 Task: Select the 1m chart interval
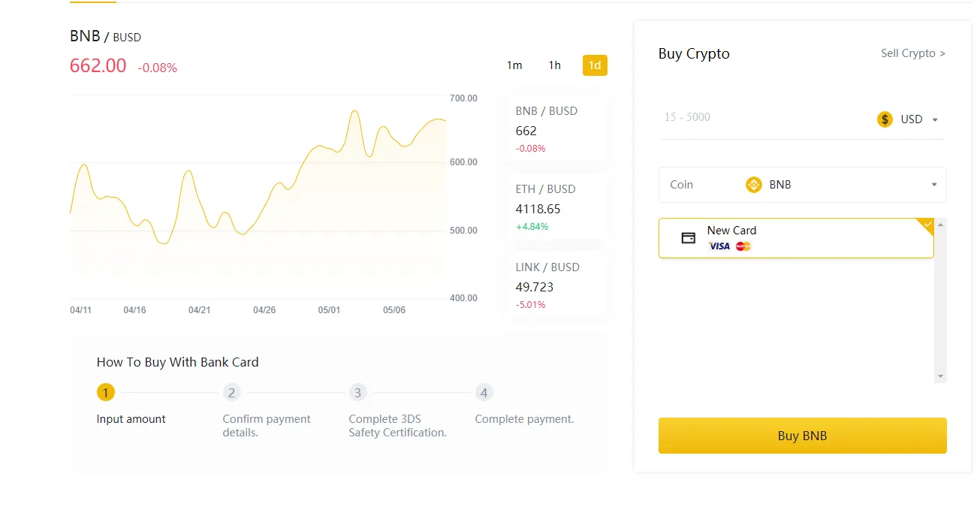[514, 65]
